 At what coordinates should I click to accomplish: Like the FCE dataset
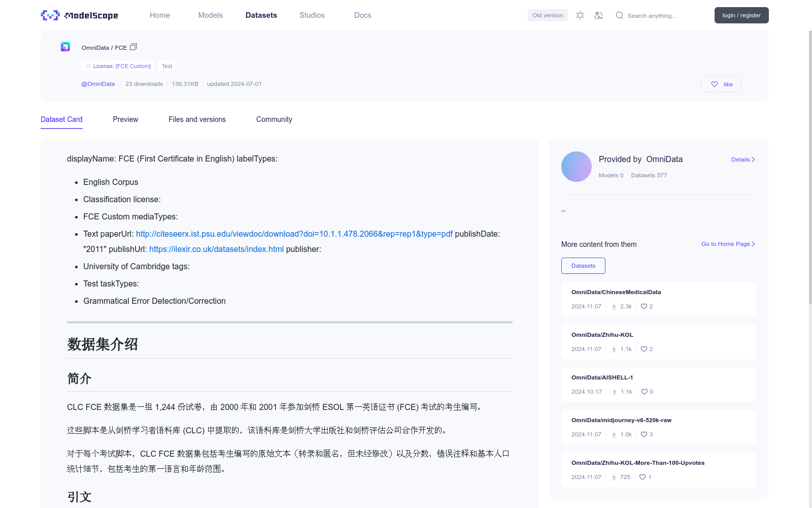point(721,84)
